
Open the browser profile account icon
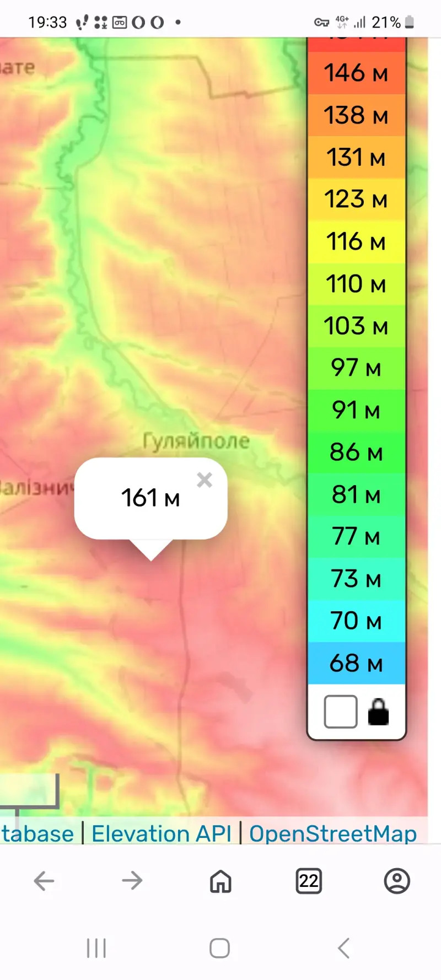(x=397, y=881)
